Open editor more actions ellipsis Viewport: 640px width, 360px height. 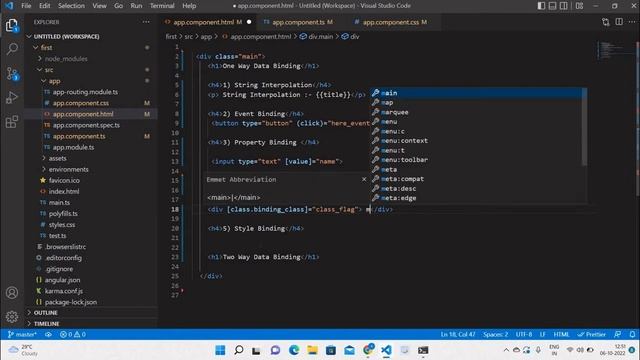click(x=632, y=22)
